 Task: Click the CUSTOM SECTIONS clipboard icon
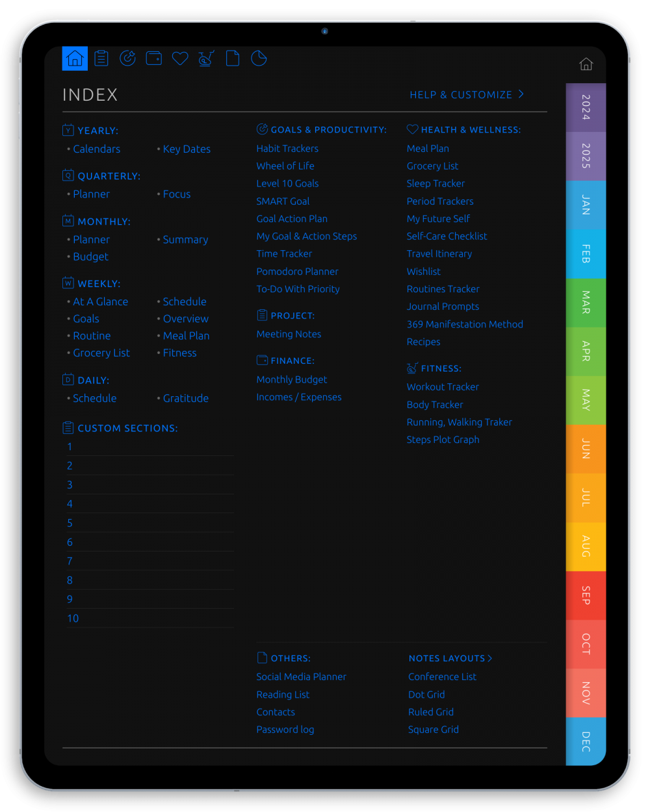click(x=68, y=427)
